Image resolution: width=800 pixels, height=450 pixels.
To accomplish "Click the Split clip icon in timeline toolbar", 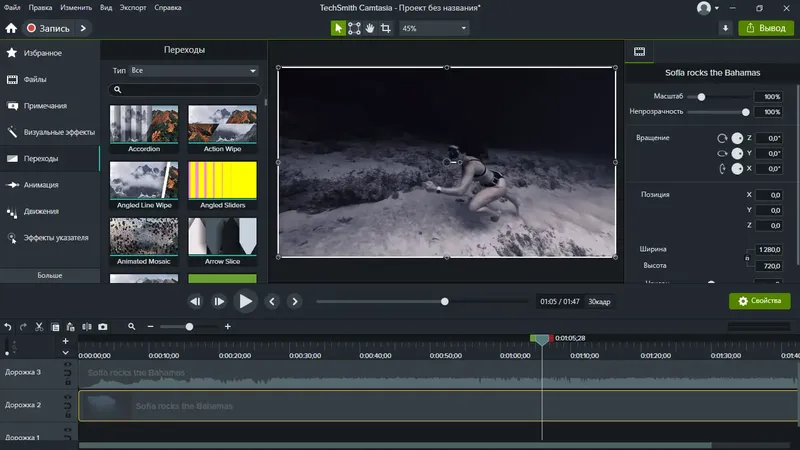I will click(87, 326).
